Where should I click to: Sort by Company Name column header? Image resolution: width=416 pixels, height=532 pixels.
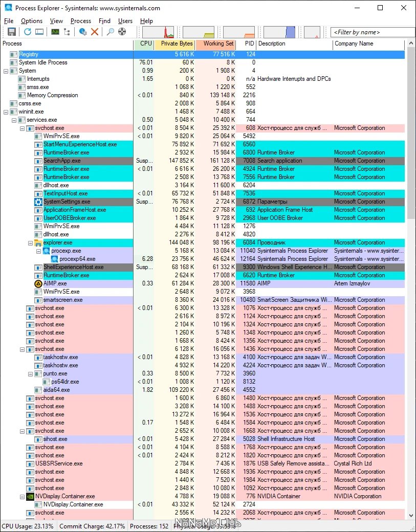point(369,44)
